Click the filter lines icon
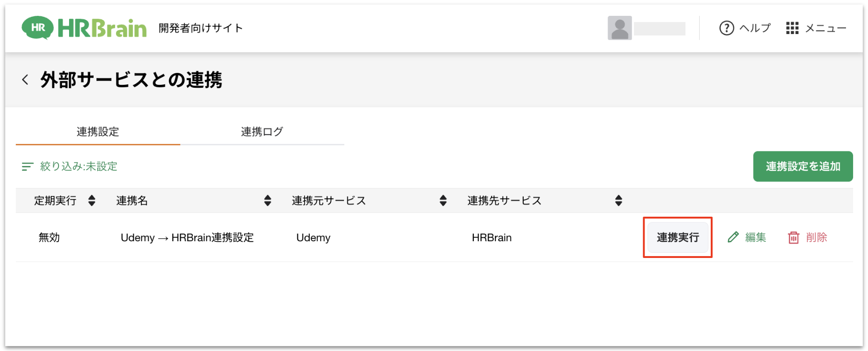Screen dimensions: 868x351 [27, 166]
